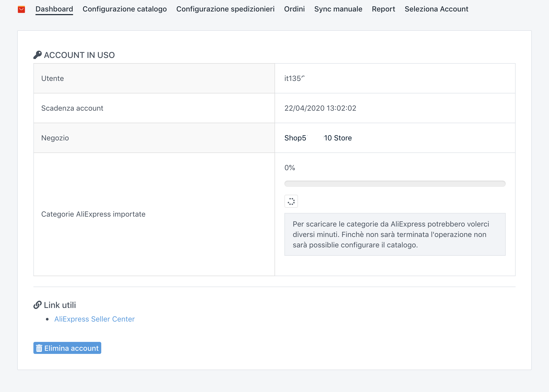Viewport: 549px width, 392px height.
Task: Go to Configurazione catalogo
Action: tap(124, 9)
